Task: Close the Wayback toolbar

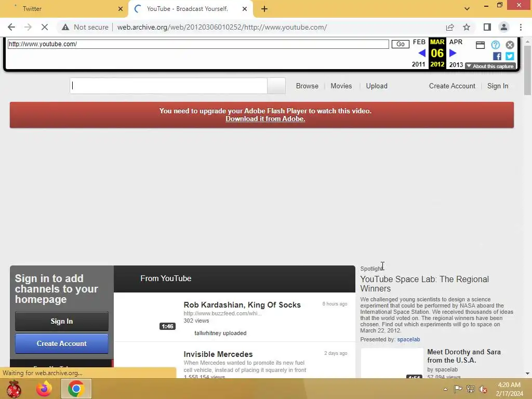Action: tap(510, 45)
